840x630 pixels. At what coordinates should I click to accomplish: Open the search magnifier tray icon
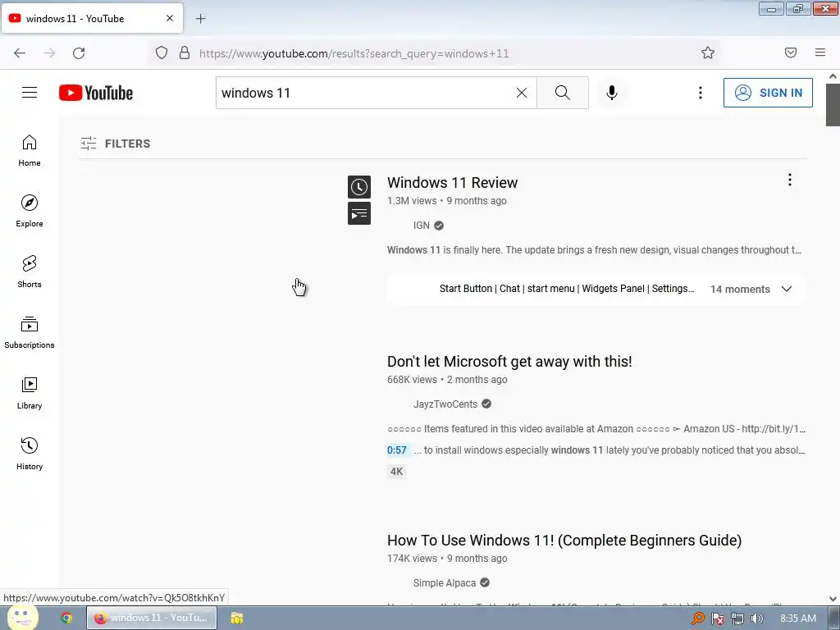click(x=697, y=619)
